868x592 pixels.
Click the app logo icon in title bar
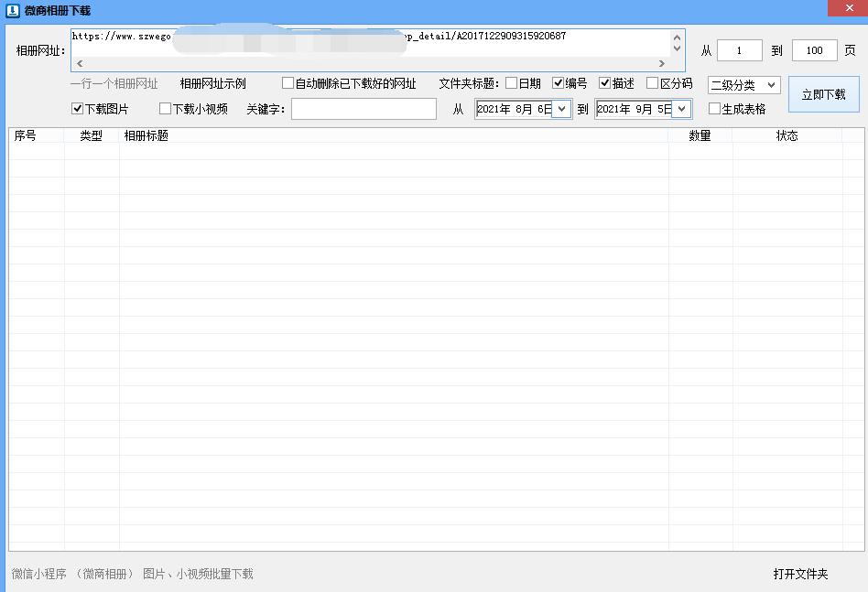(12, 8)
